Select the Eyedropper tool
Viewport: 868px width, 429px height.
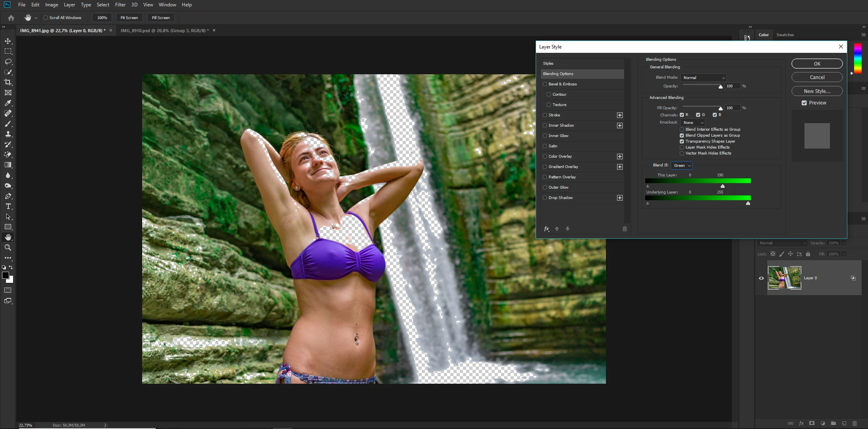point(8,103)
